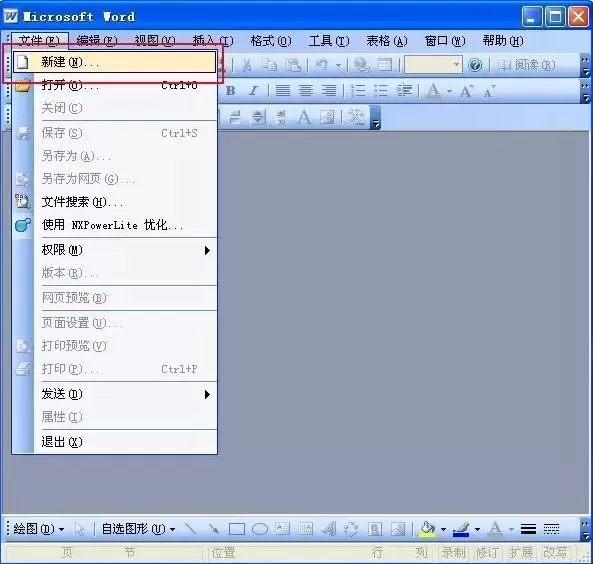Screen dimensions: 593x564
Task: Click the 阅读(R) reading layout button
Action: [526, 65]
